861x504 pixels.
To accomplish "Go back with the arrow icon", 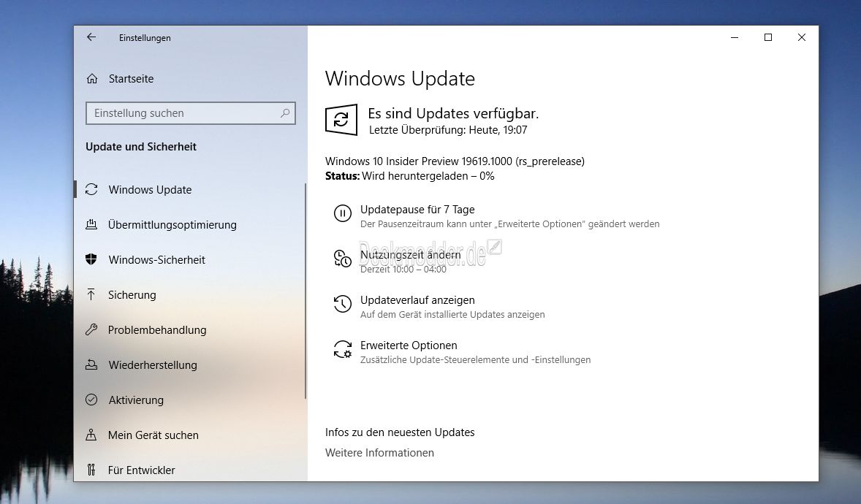I will (x=91, y=37).
